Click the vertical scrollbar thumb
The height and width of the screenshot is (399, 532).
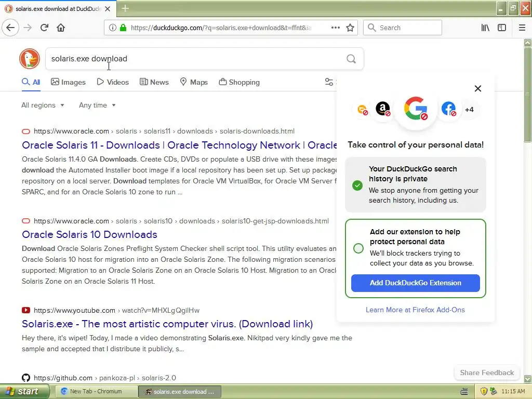click(x=527, y=95)
